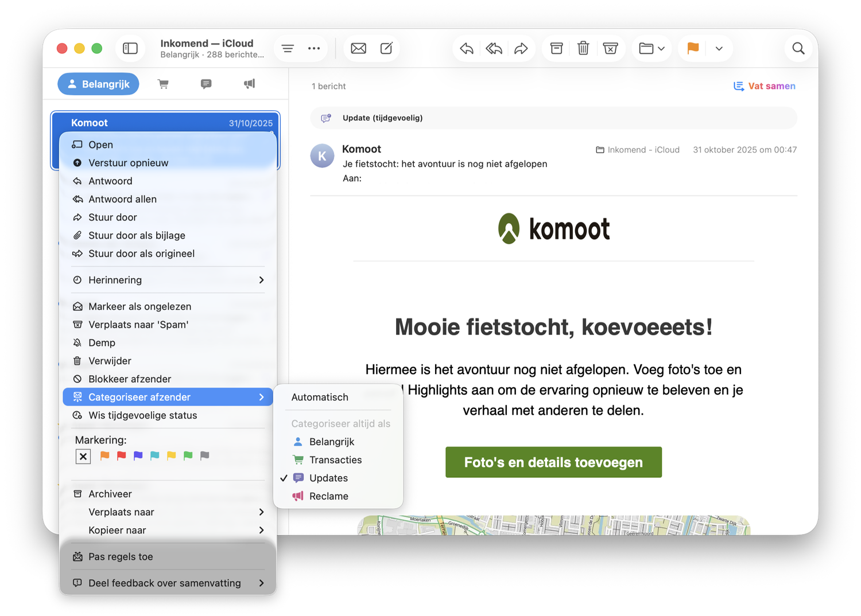This screenshot has width=861, height=616.
Task: Click the compose new message icon
Action: [x=386, y=49]
